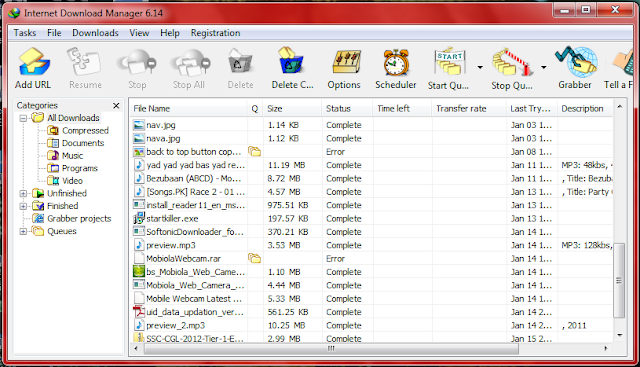640x367 pixels.
Task: Expand the Unfinished category node
Action: pos(23,194)
